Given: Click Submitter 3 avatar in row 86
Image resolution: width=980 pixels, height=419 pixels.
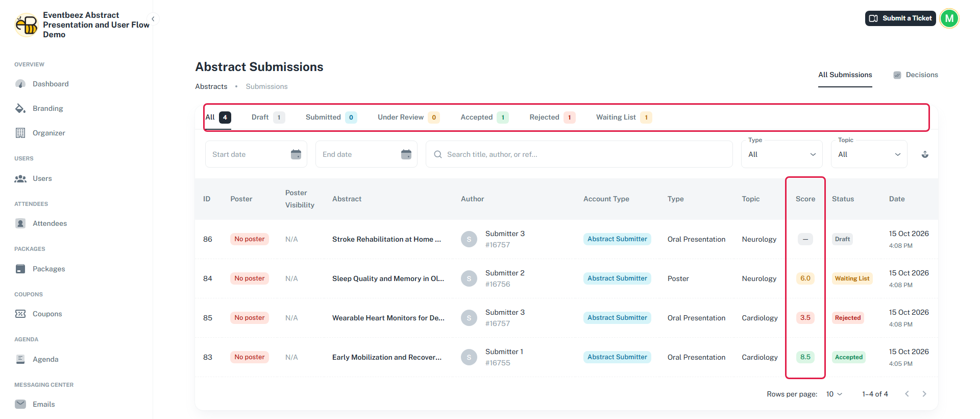Looking at the screenshot, I should (x=469, y=239).
